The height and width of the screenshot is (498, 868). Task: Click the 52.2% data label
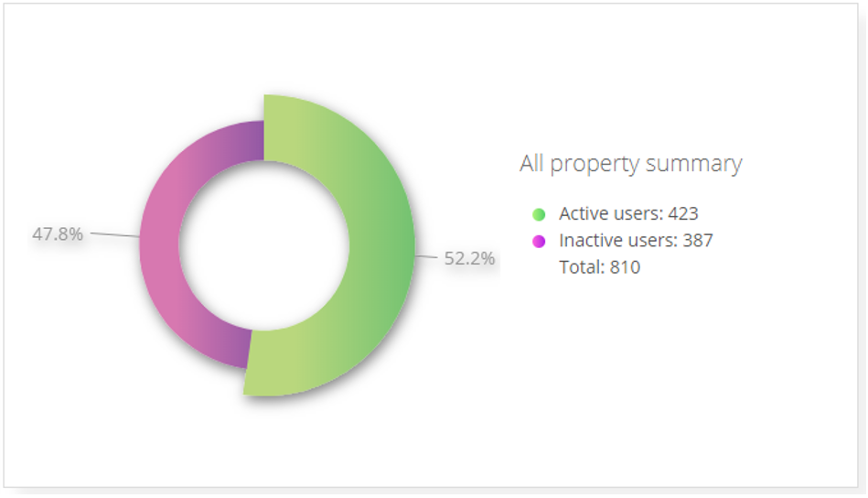tap(469, 258)
